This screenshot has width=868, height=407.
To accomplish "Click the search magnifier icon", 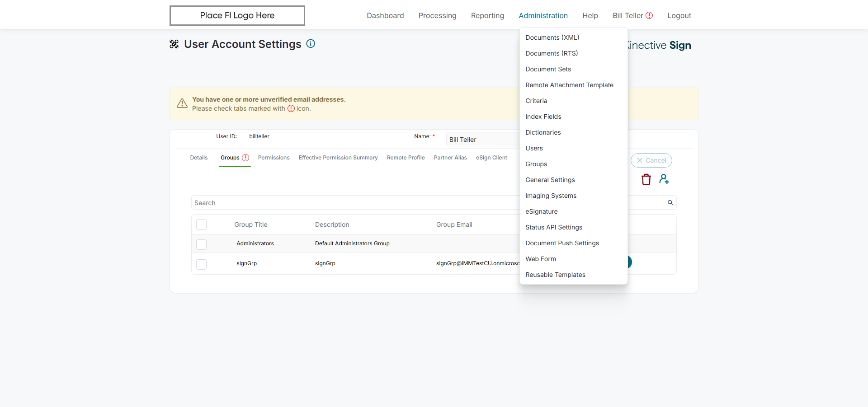I will tap(670, 203).
